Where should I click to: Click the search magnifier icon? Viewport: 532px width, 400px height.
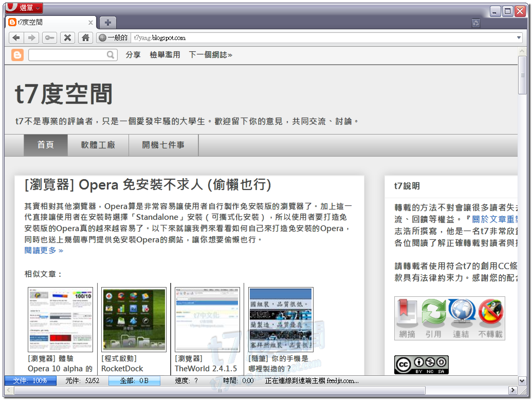(x=111, y=54)
